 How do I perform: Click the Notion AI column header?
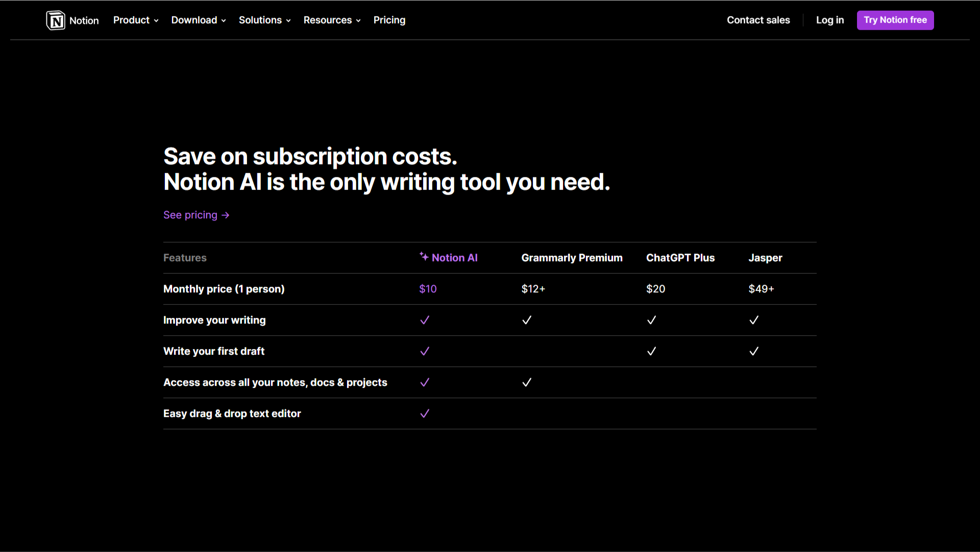pos(449,257)
